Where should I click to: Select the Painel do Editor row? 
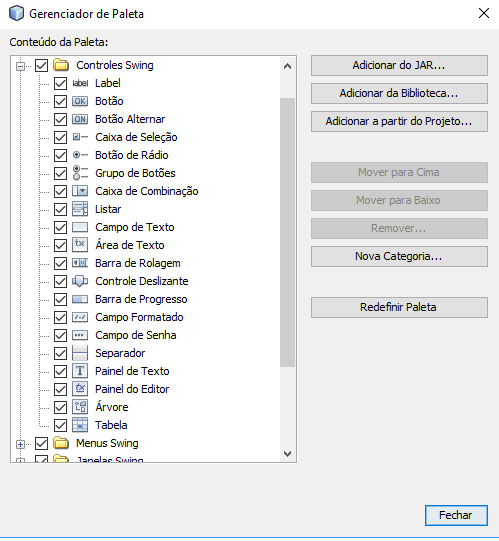(132, 389)
